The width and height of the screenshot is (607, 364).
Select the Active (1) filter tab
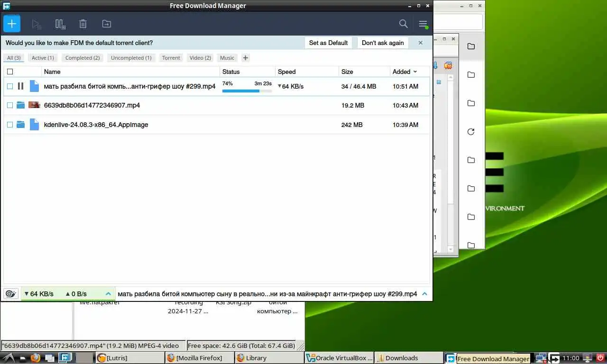(43, 58)
